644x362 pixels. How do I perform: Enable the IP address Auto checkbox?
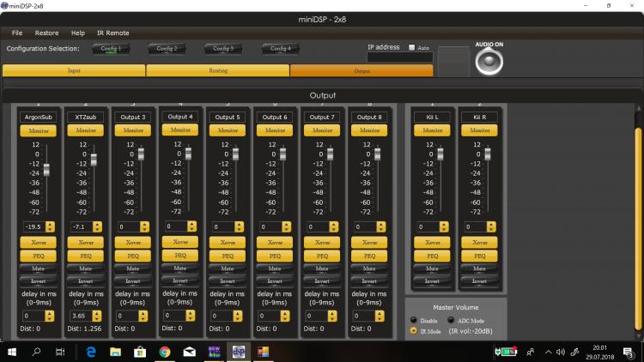click(411, 48)
